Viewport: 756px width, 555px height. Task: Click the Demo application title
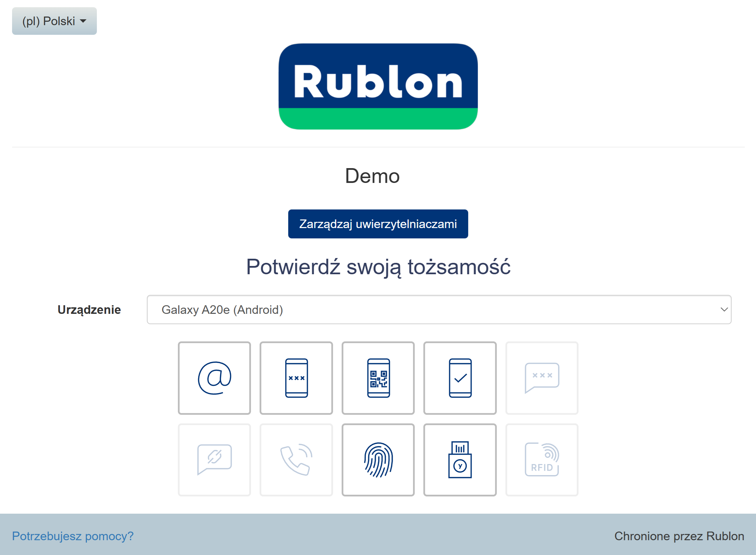(x=372, y=176)
